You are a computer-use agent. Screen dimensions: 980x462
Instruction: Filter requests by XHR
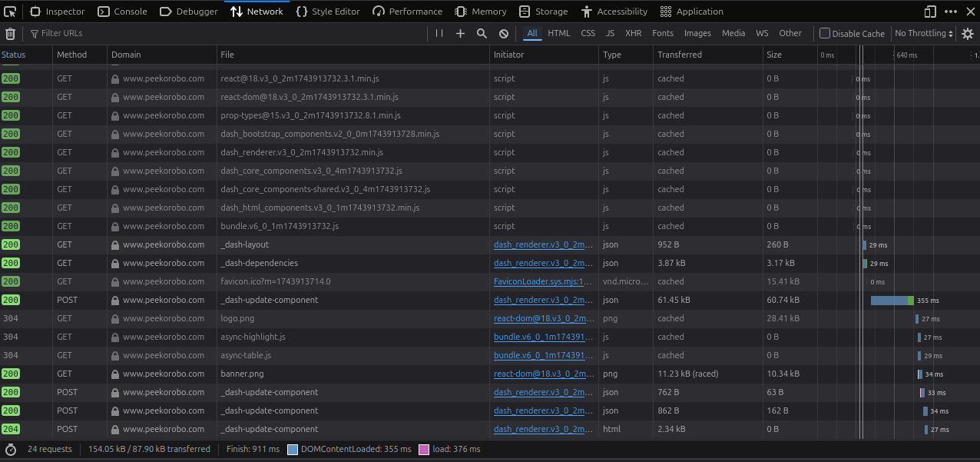point(633,33)
